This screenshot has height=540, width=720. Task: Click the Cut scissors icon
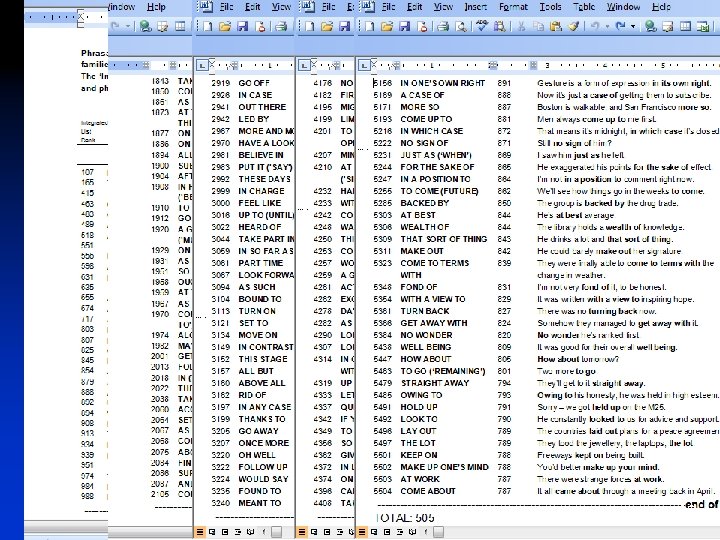[x=521, y=27]
